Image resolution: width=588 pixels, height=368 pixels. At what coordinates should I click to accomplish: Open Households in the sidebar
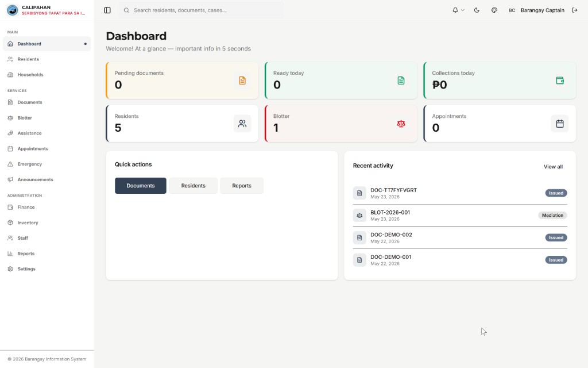pos(47,74)
